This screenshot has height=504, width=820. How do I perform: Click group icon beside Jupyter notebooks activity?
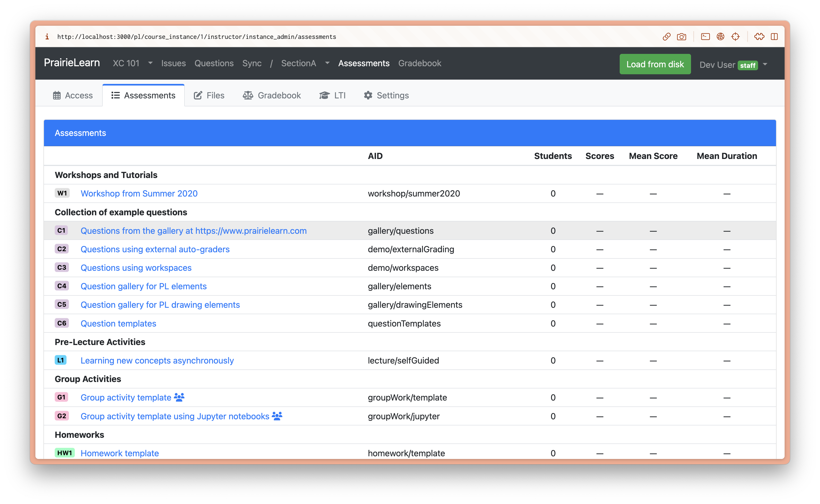point(277,416)
